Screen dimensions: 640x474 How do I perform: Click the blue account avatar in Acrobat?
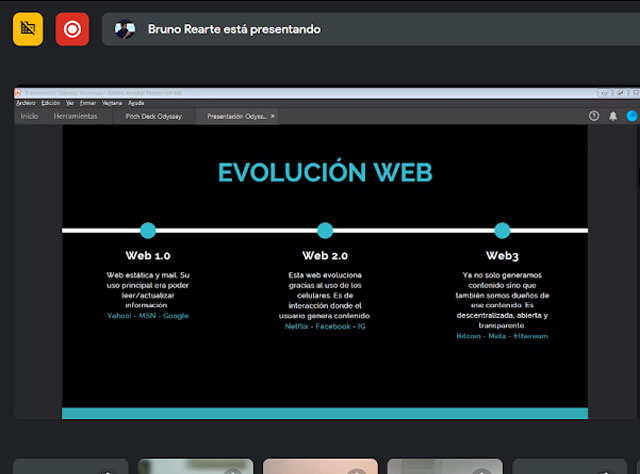[631, 116]
